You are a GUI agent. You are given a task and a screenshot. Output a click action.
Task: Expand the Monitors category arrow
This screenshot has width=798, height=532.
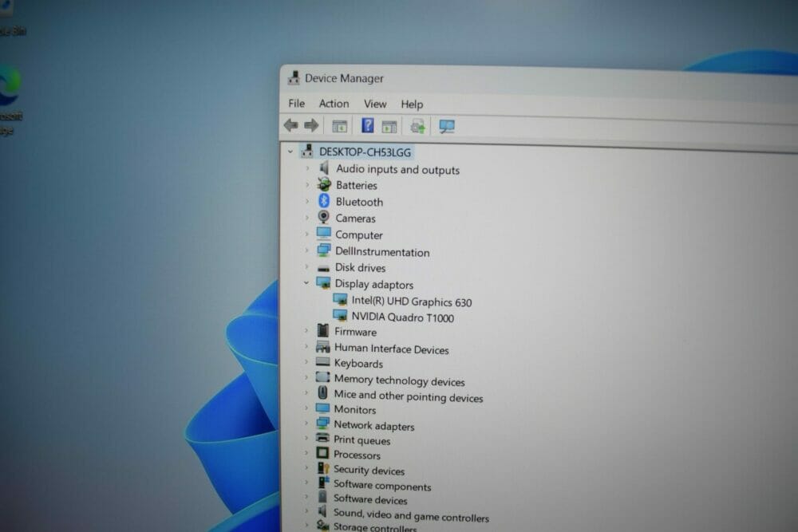click(x=306, y=408)
